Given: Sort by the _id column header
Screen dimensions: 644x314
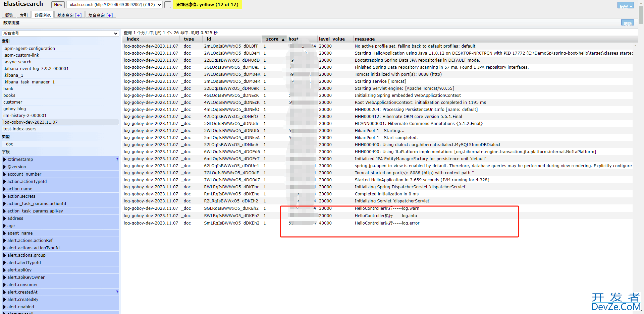Looking at the screenshot, I should click(x=232, y=39).
